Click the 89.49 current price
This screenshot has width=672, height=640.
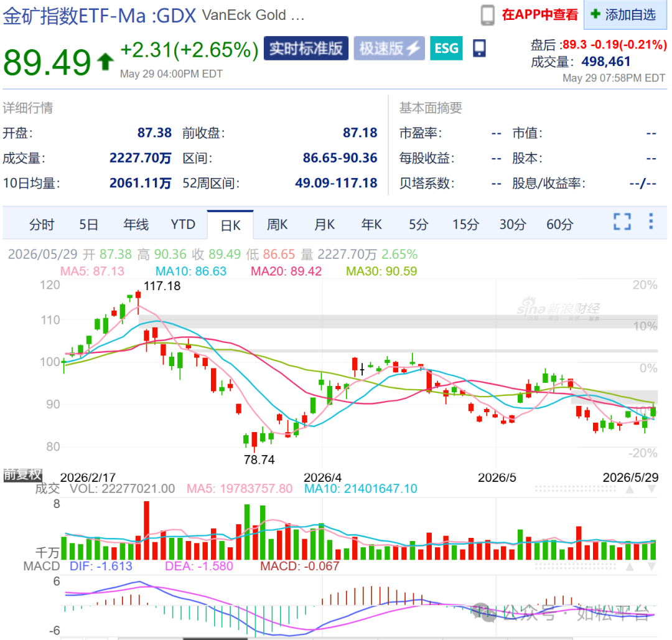47,62
